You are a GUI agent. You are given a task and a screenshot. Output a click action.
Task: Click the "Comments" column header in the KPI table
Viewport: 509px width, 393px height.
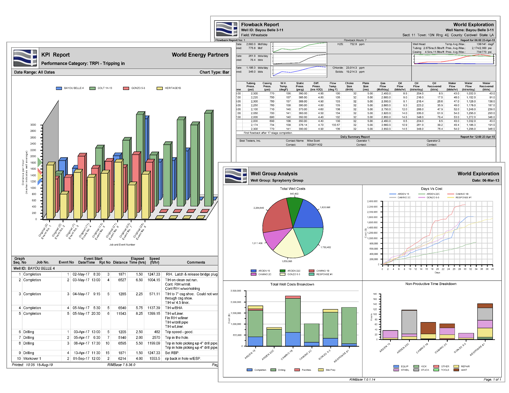coord(196,262)
